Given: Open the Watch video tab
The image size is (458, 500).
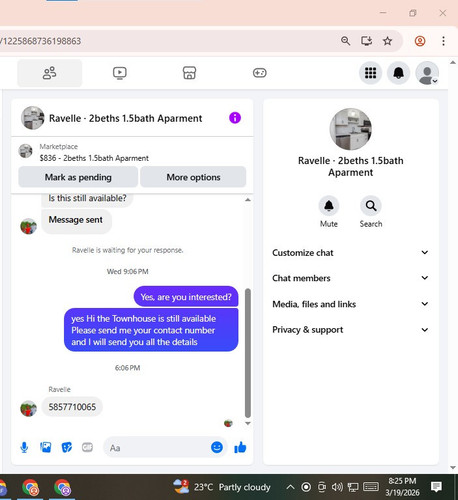Looking at the screenshot, I should coord(119,73).
